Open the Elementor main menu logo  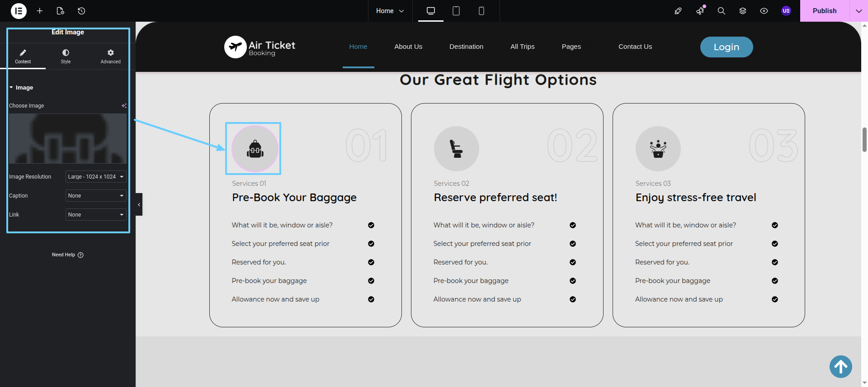coord(19,11)
